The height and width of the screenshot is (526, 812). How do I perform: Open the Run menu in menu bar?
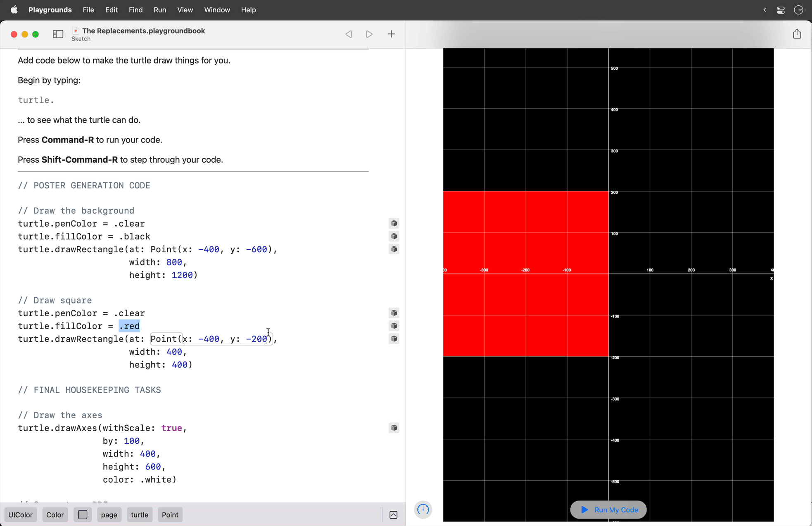click(159, 9)
